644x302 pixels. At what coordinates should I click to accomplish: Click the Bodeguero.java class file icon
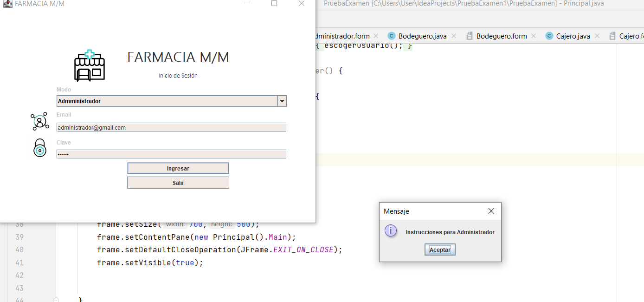click(x=391, y=36)
